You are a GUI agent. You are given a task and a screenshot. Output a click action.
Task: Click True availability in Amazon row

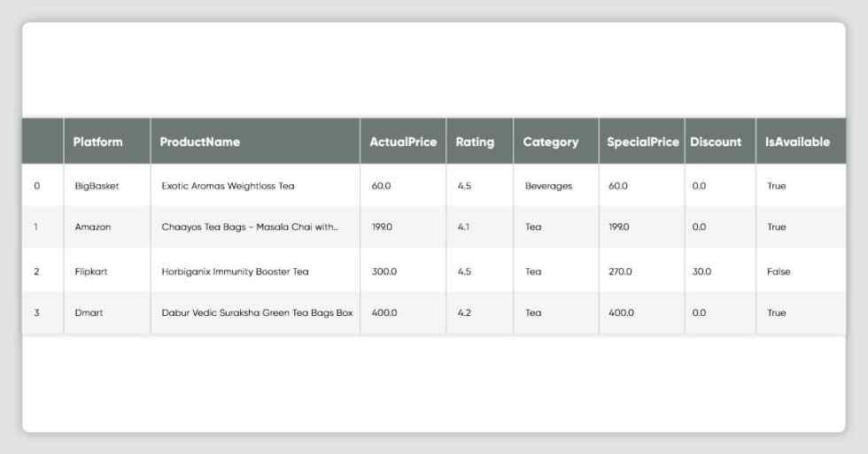click(x=777, y=227)
